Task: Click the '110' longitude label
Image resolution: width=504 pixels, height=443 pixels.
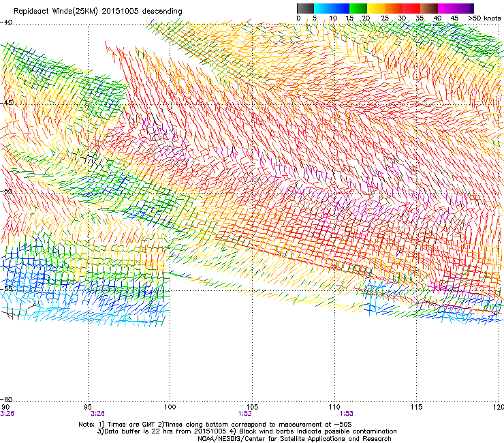Action: click(x=334, y=407)
